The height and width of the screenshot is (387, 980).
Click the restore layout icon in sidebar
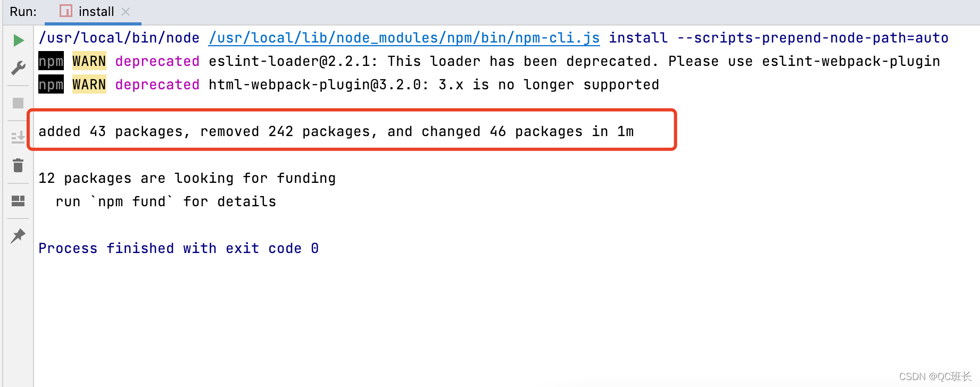coord(18,201)
